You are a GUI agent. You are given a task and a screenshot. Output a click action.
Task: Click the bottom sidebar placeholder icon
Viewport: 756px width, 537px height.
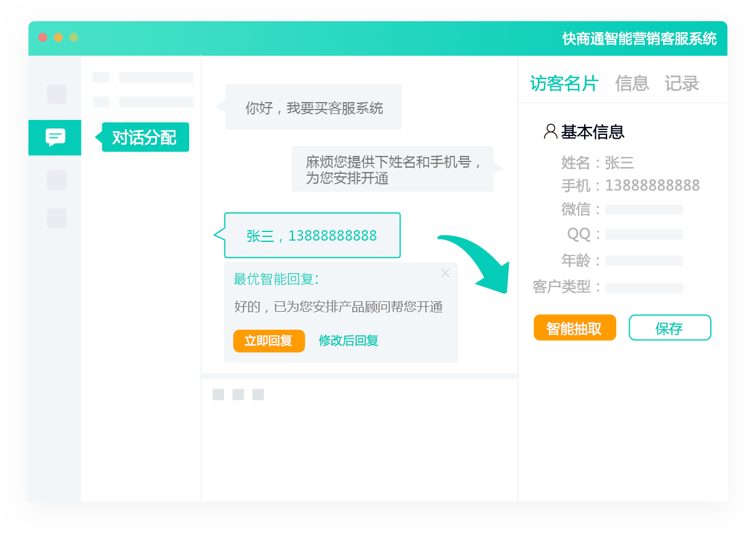56,218
